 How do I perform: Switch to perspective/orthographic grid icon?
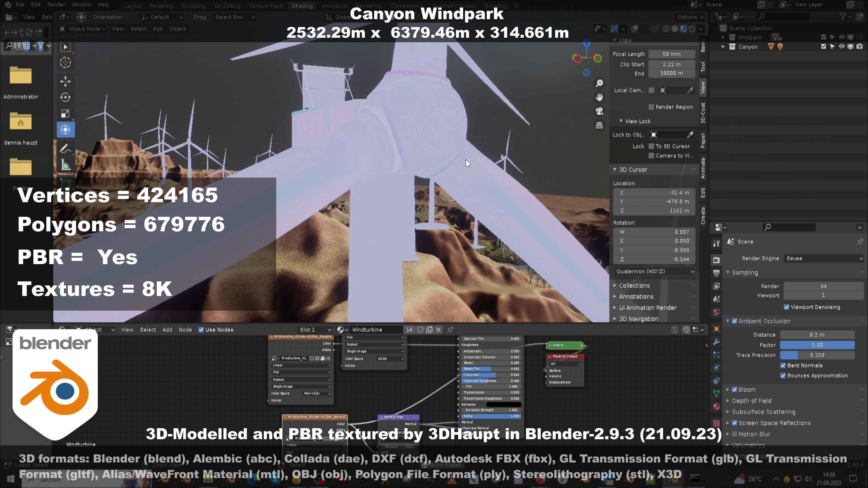tap(599, 125)
